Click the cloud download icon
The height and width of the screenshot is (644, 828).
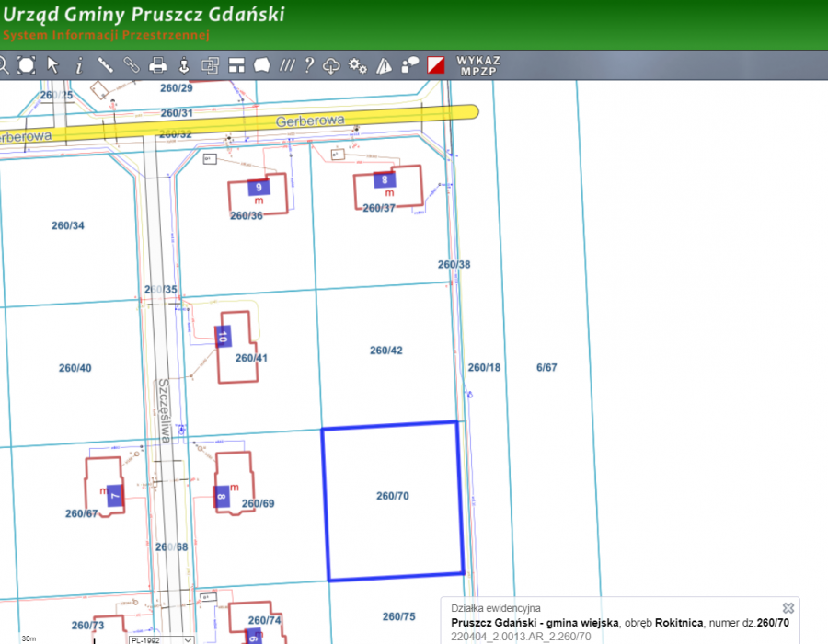tap(332, 64)
